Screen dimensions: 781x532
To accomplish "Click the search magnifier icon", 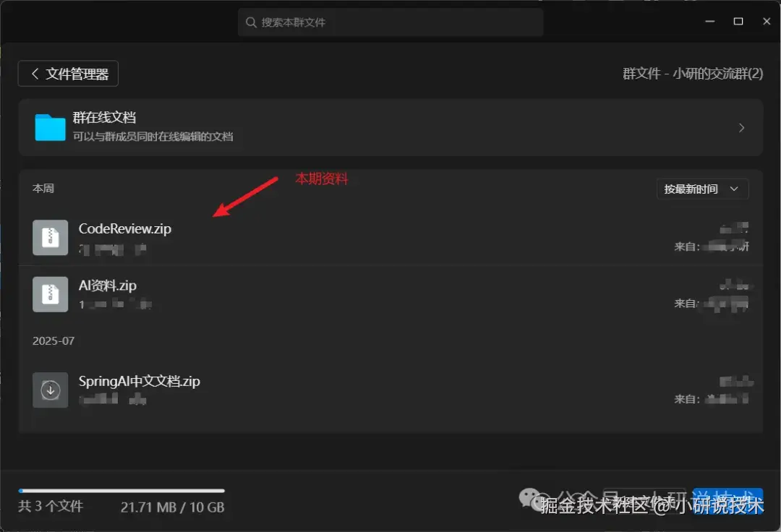I will click(x=251, y=22).
